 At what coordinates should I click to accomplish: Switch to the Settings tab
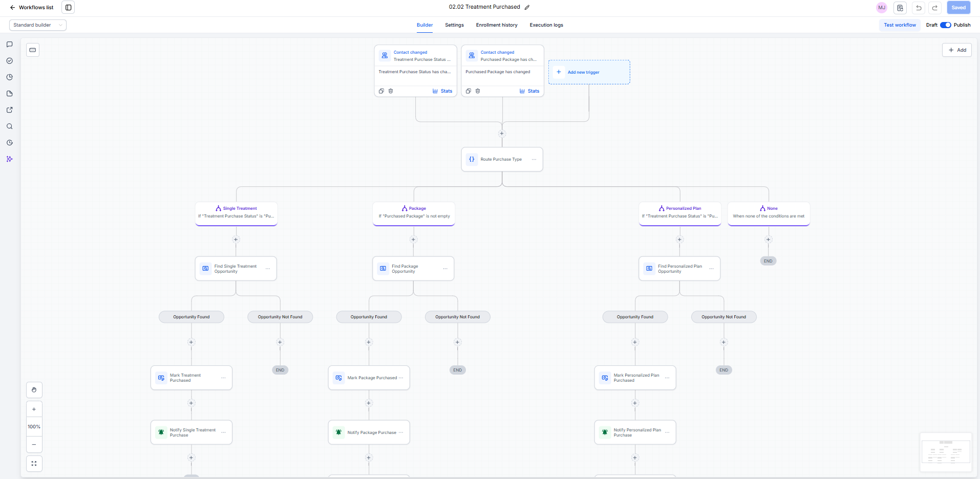[x=454, y=25]
